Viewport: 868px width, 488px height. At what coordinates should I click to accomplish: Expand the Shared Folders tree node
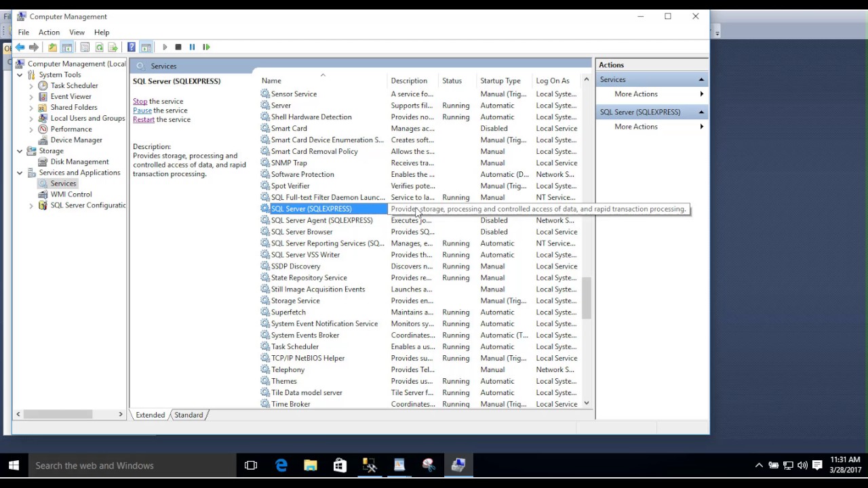pyautogui.click(x=31, y=107)
